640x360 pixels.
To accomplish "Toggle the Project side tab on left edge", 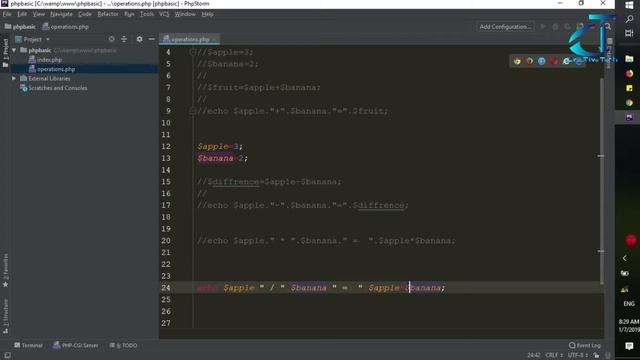I will pyautogui.click(x=5, y=53).
